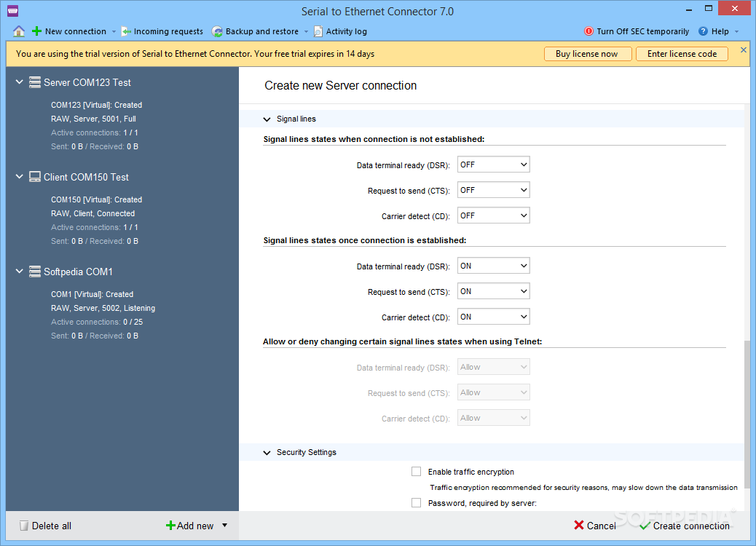Image resolution: width=756 pixels, height=546 pixels.
Task: Dismiss the trial notification banner
Action: click(744, 50)
